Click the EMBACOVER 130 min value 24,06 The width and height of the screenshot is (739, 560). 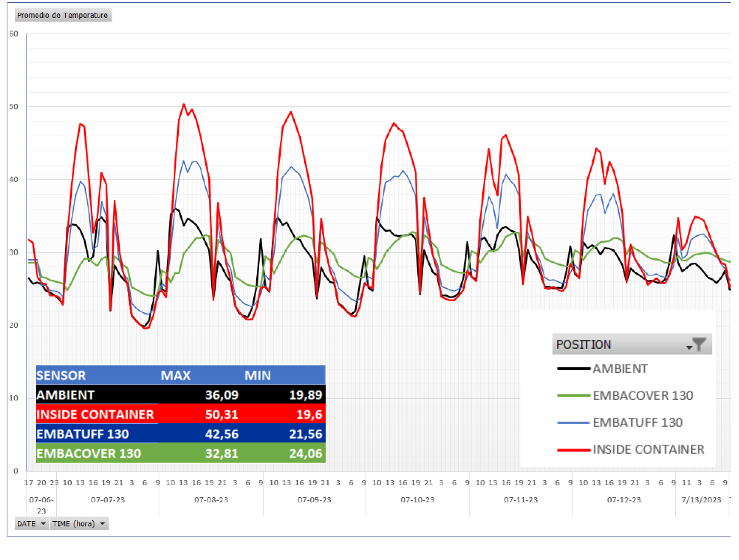point(305,454)
